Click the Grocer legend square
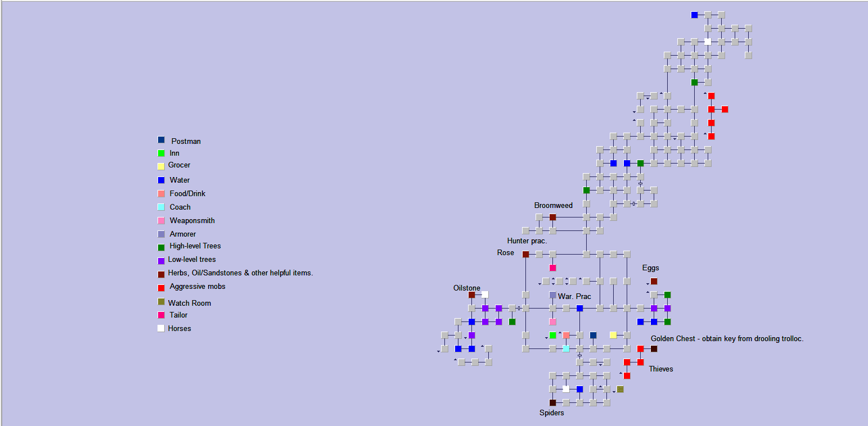 [161, 165]
